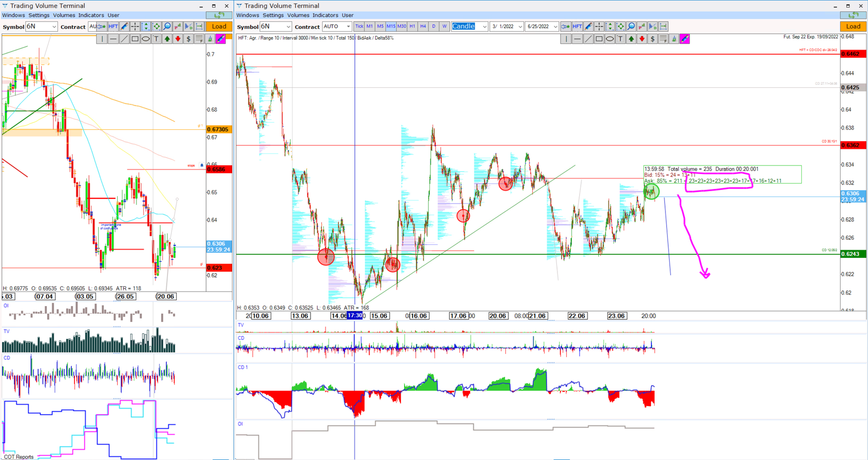
Task: Click the Fibonacci lines F tool in the right window
Action: point(663,39)
